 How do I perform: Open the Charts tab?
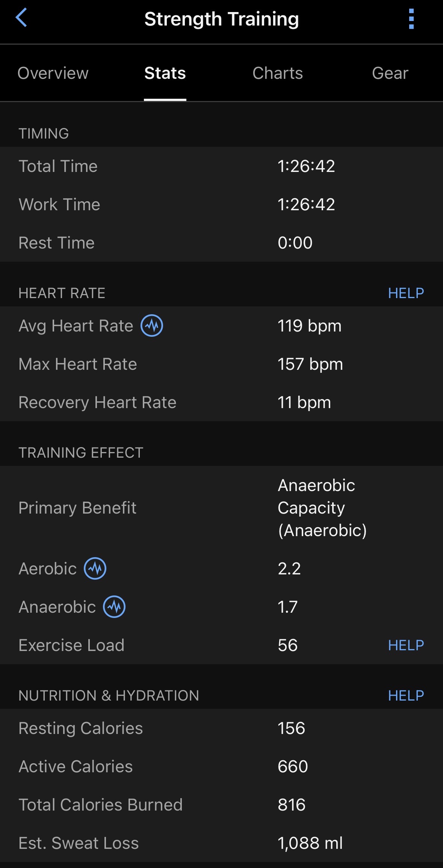click(278, 73)
